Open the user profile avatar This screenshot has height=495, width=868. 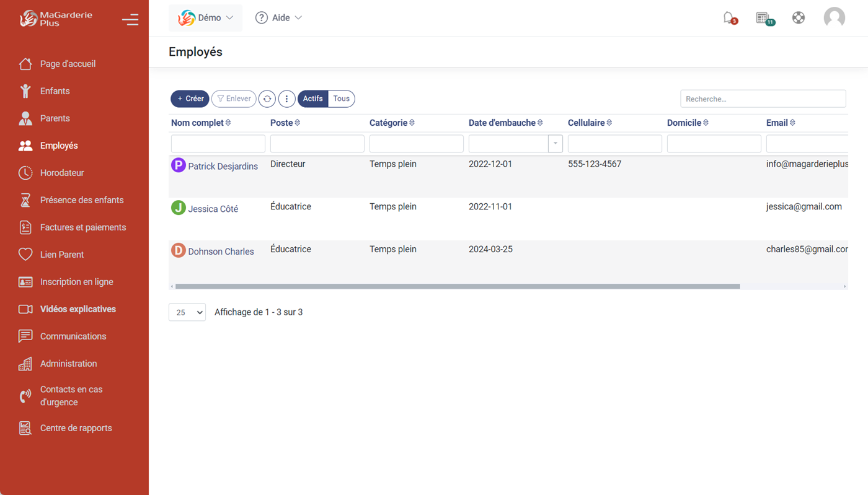(835, 17)
